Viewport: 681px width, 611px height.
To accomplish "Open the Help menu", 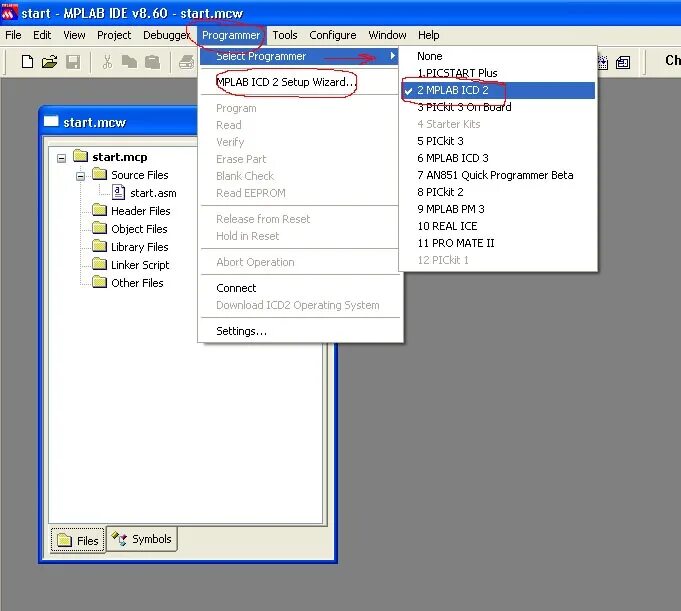I will pos(429,35).
